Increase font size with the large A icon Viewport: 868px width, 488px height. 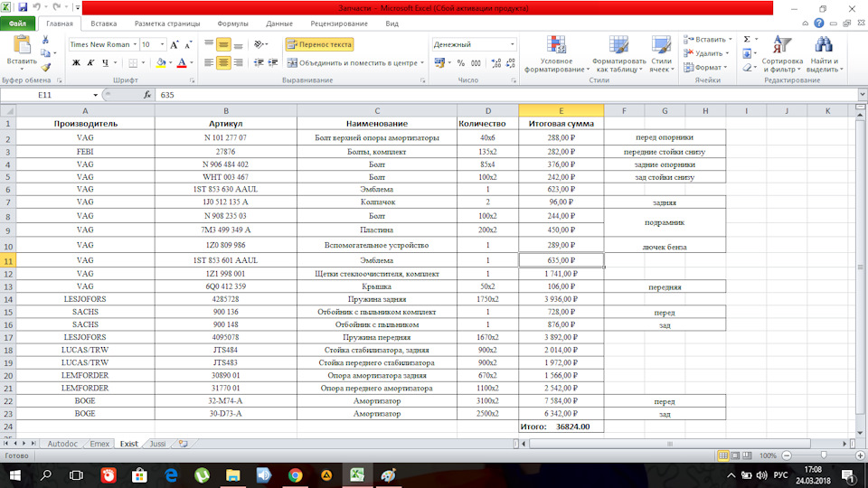(175, 45)
